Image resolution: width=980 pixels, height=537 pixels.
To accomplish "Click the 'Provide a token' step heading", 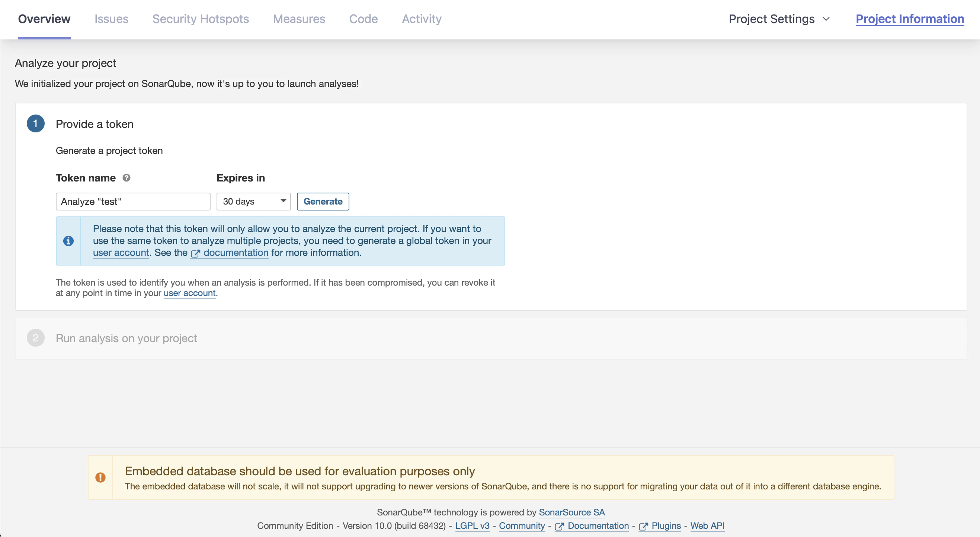I will coord(95,124).
